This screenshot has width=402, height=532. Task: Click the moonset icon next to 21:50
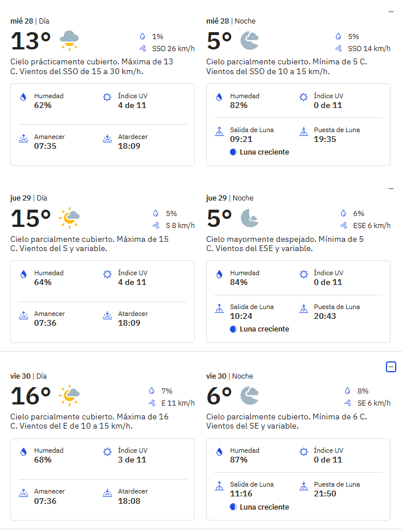304,486
